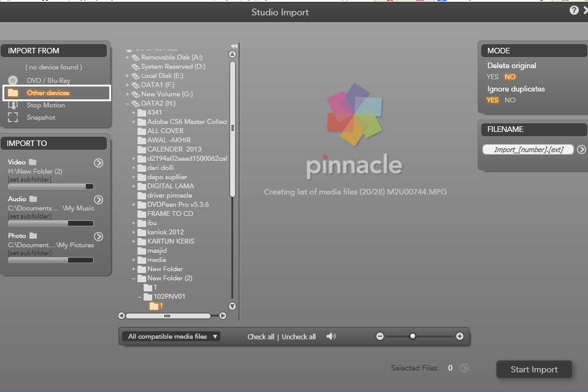Open filename options arrow button
588x392 pixels.
click(581, 150)
